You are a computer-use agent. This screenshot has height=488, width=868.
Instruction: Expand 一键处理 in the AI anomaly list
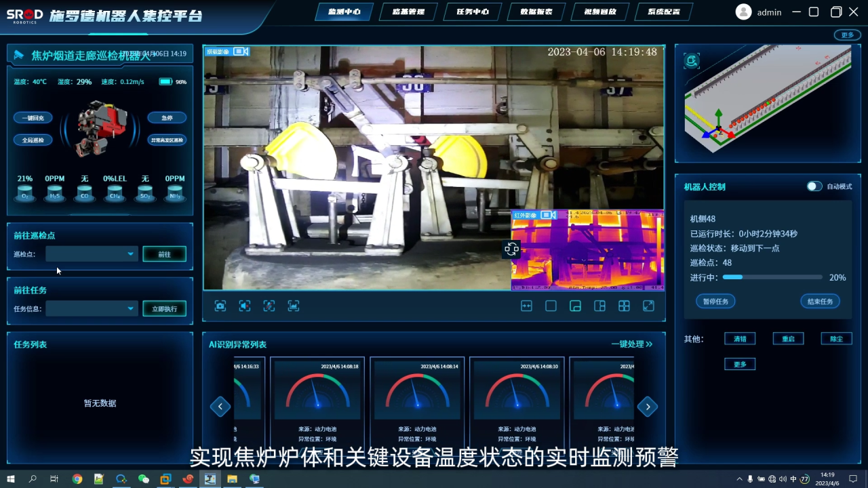click(631, 344)
